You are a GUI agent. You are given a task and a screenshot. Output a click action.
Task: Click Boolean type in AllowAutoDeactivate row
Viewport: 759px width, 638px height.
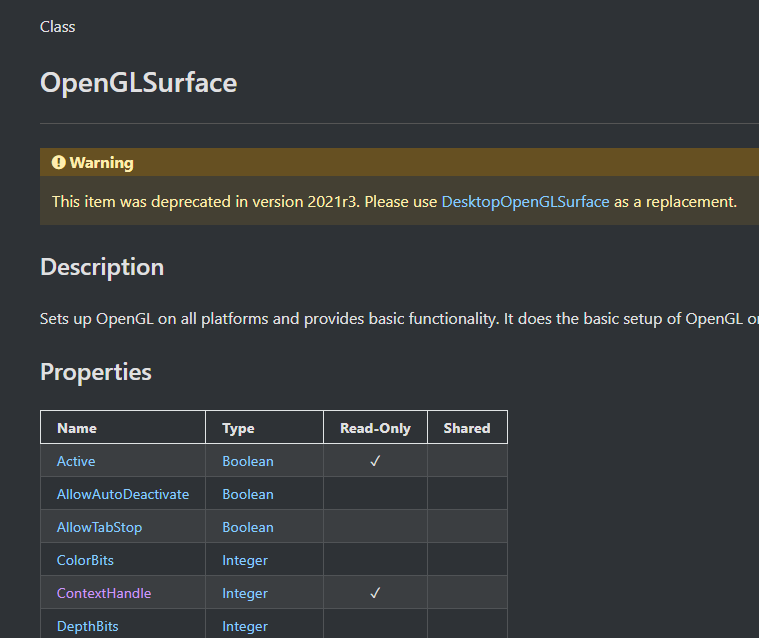pos(248,494)
